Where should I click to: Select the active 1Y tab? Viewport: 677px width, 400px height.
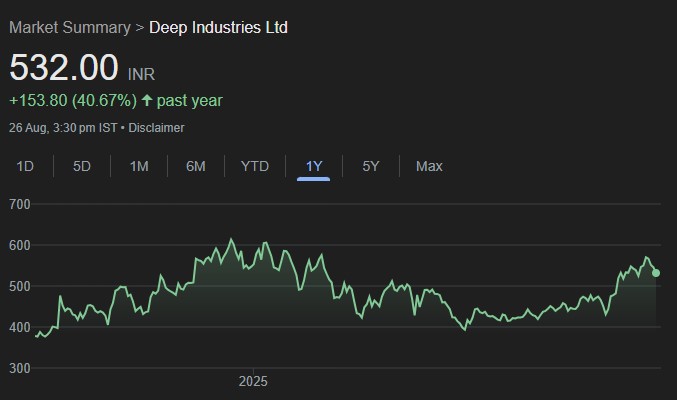click(314, 166)
